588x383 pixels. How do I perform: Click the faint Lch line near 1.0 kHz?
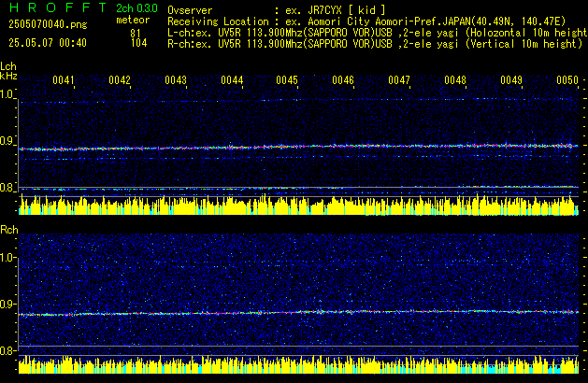click(x=298, y=101)
